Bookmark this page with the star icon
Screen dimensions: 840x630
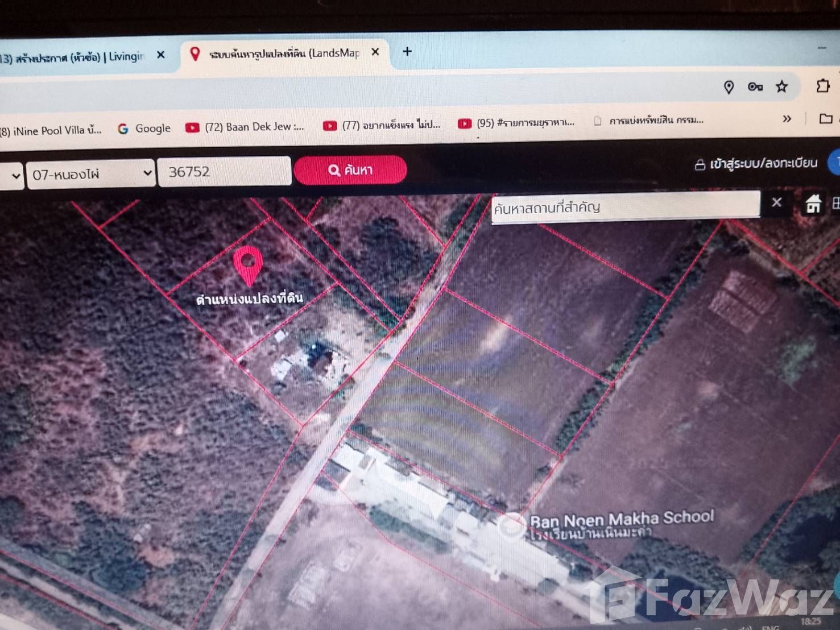click(x=782, y=86)
